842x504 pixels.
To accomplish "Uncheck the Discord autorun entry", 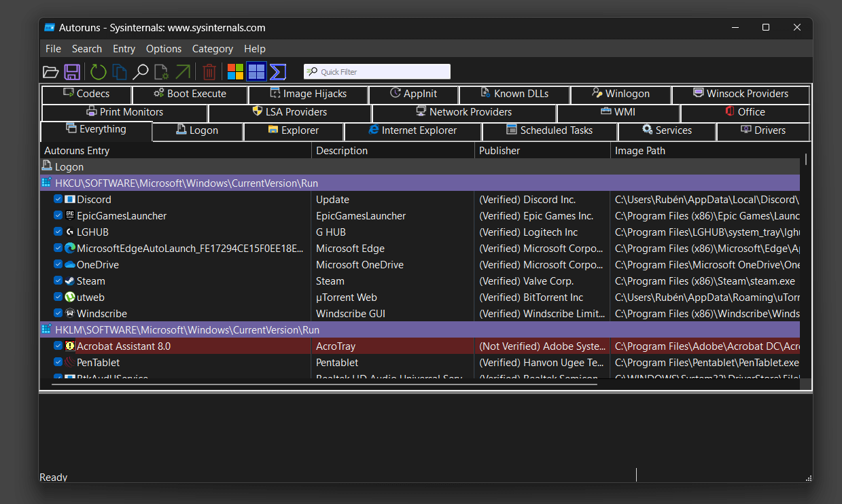I will pyautogui.click(x=58, y=200).
